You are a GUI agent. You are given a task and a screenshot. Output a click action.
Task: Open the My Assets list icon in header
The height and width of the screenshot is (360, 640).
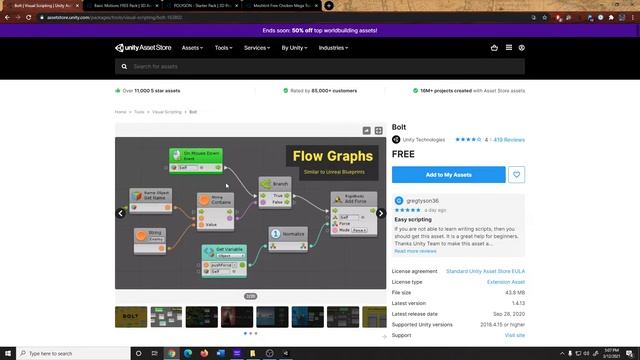509,48
